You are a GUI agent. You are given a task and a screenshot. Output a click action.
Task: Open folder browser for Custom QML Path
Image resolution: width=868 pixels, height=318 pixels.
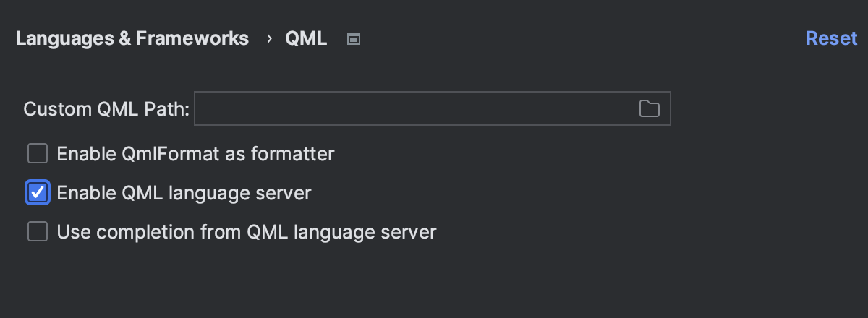pos(650,109)
